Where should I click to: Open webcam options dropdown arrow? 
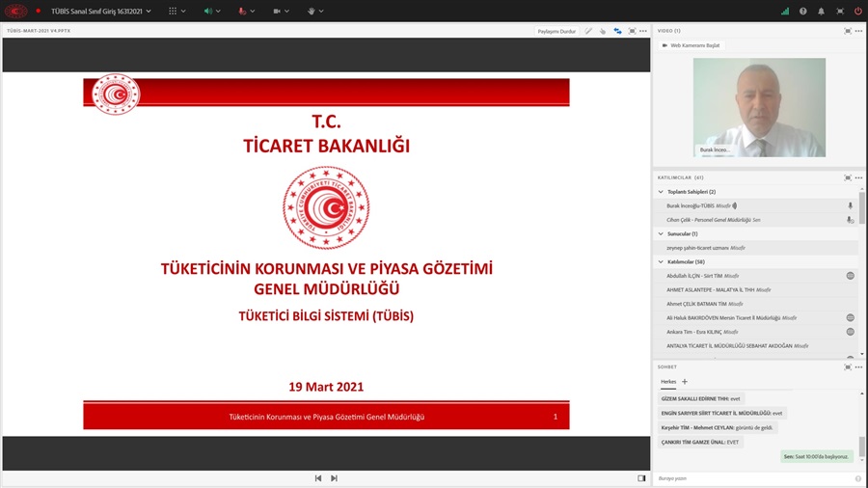(286, 11)
